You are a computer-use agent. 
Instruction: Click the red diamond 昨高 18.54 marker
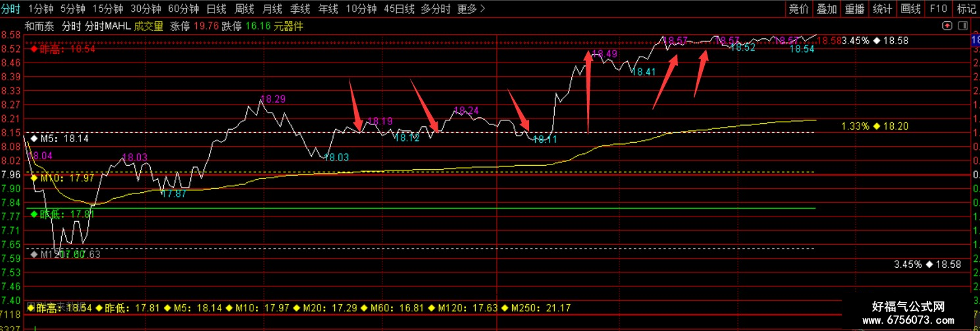coord(34,49)
